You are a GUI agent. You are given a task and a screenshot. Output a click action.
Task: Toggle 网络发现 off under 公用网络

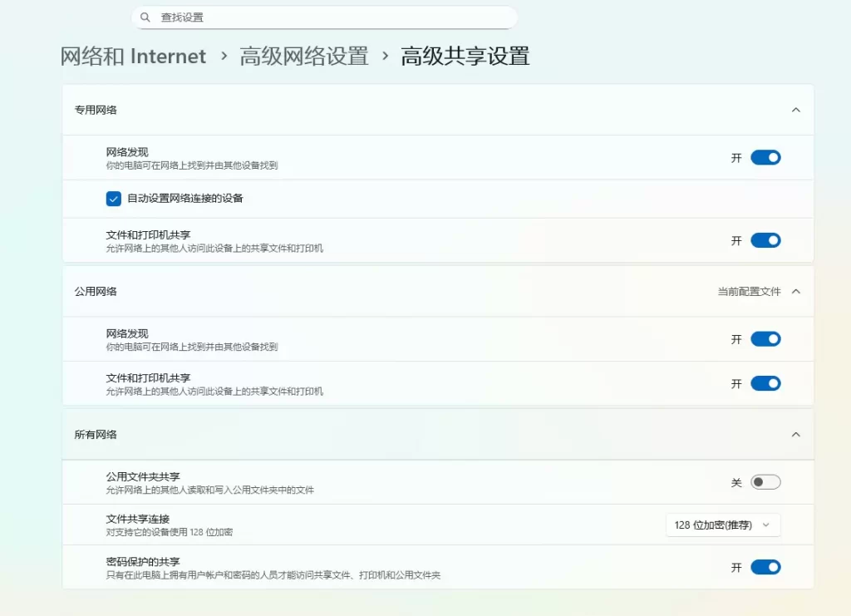click(x=765, y=338)
